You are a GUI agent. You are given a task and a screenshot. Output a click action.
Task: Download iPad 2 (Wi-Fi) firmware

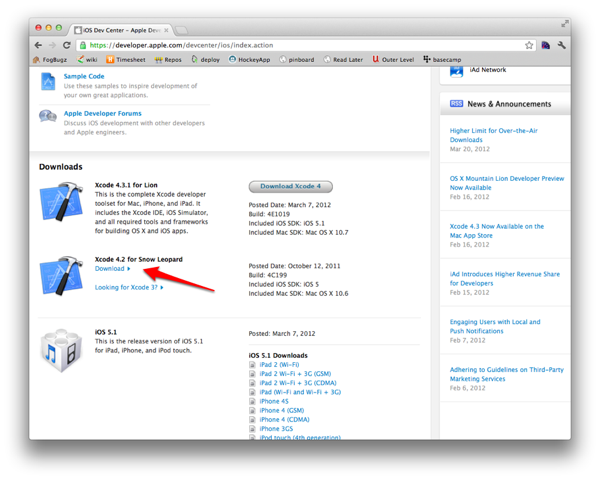pos(279,365)
